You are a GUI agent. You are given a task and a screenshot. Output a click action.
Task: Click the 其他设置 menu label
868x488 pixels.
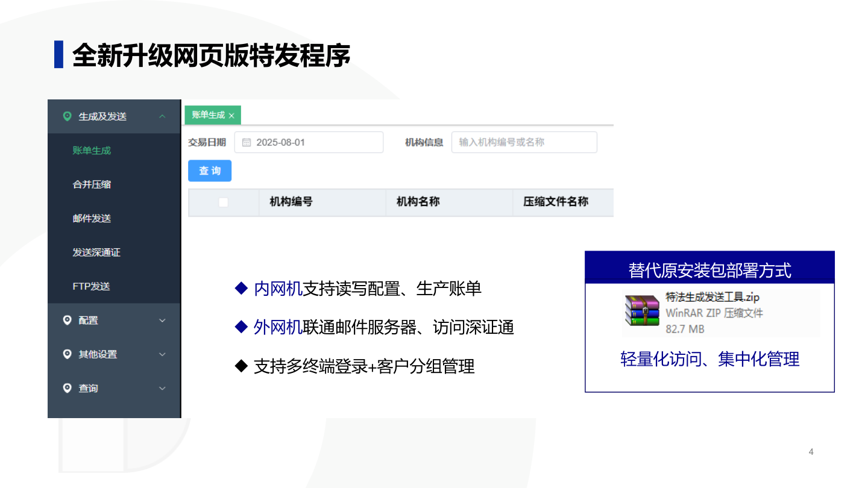(x=98, y=354)
